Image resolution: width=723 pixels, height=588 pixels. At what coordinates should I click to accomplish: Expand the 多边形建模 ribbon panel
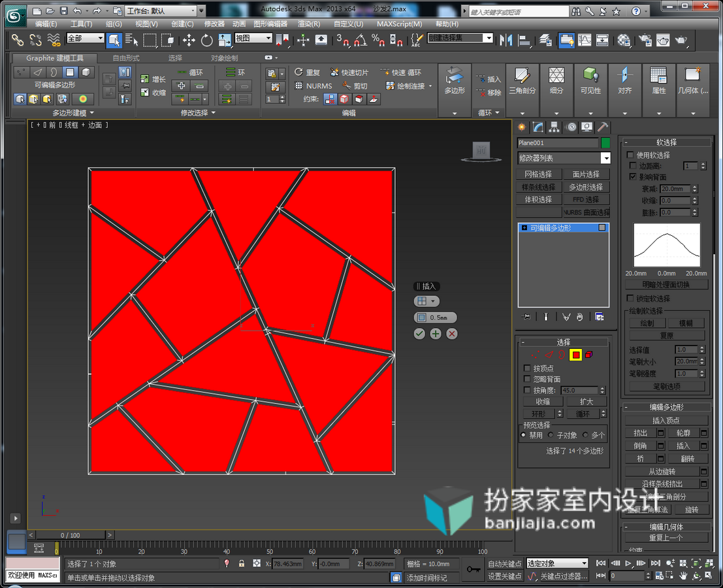tap(73, 113)
